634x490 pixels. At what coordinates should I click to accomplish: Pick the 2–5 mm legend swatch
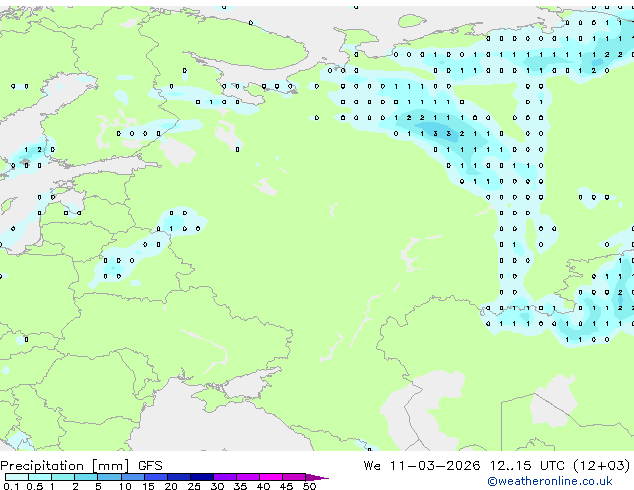click(86, 477)
